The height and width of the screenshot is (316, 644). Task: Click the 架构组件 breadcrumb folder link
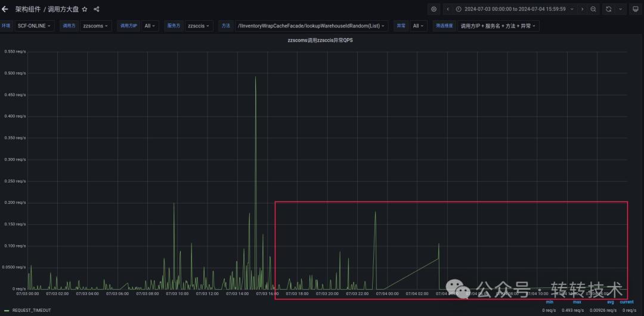[28, 9]
